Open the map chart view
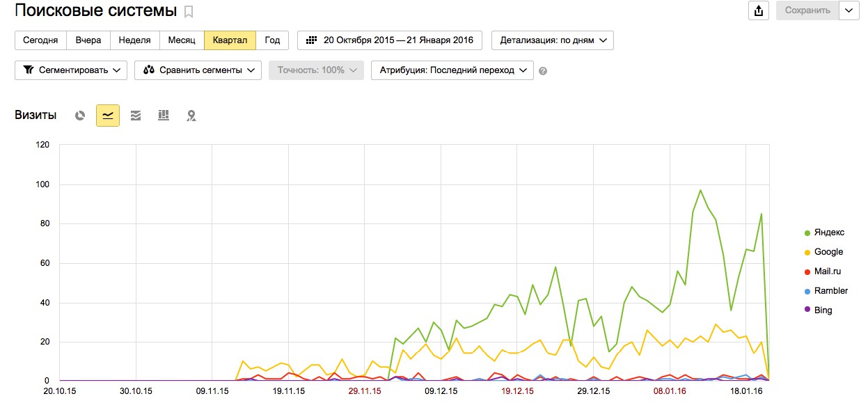 pos(191,116)
